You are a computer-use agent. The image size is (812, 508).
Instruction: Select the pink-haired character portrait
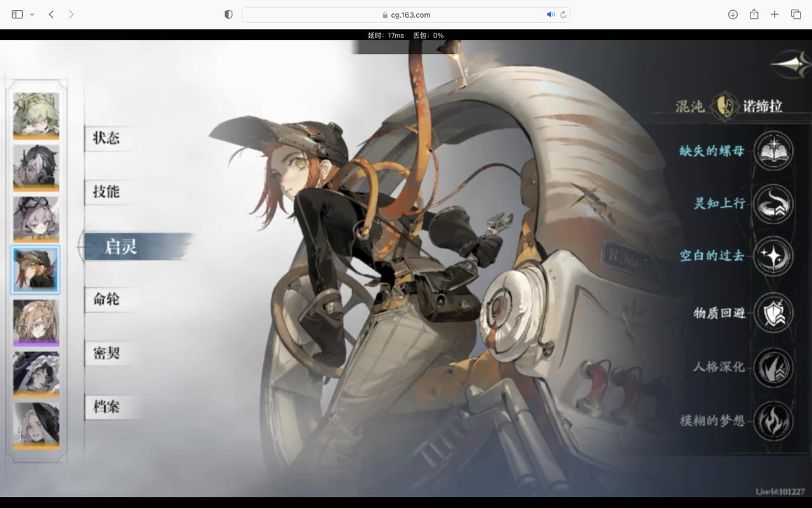click(x=36, y=219)
